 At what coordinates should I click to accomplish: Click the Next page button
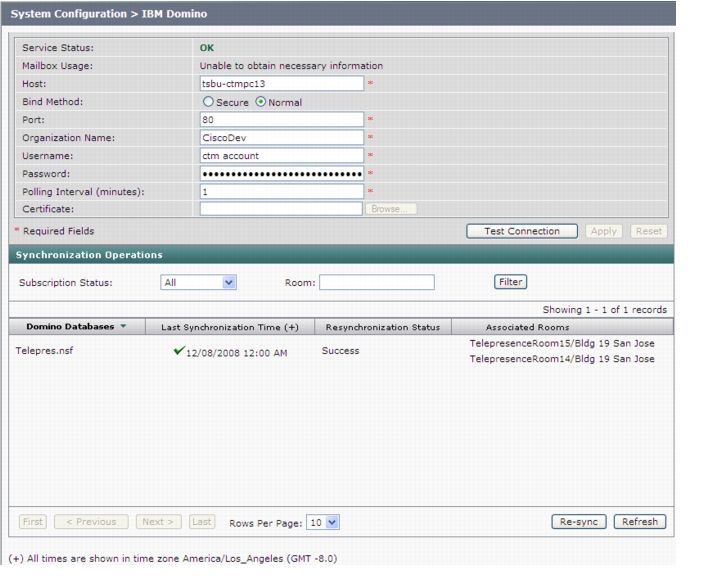click(x=158, y=522)
